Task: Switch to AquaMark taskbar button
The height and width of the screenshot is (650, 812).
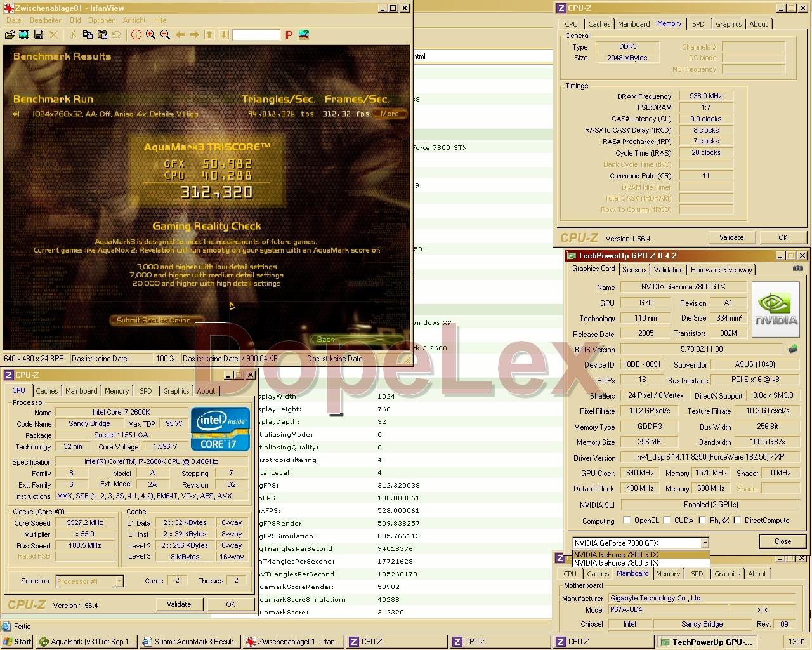Action: tap(87, 642)
